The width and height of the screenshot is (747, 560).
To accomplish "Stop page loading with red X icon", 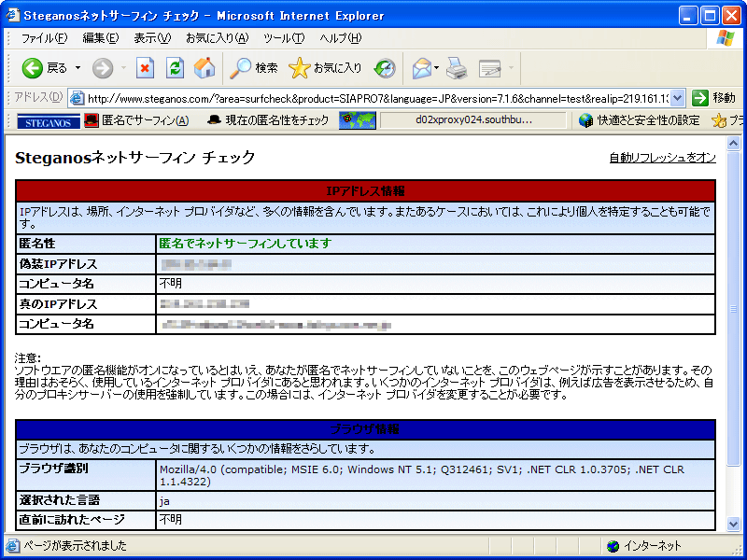I will [145, 68].
